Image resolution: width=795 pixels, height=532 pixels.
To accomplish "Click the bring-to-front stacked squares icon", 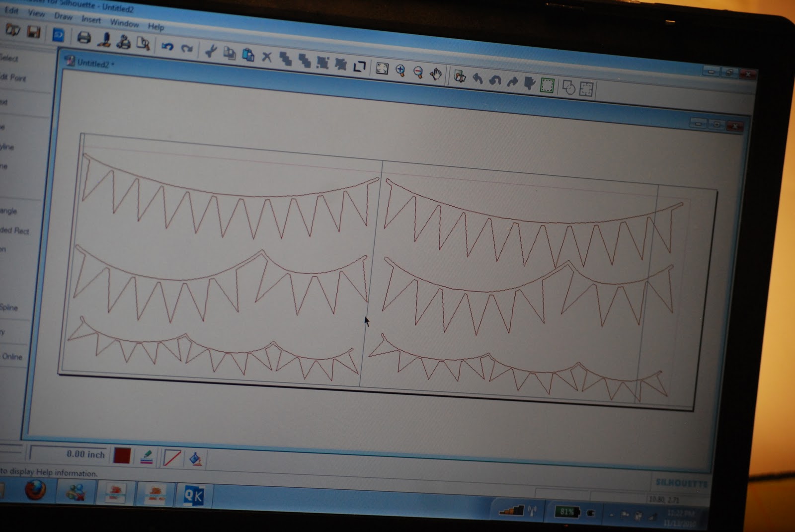I will point(286,59).
